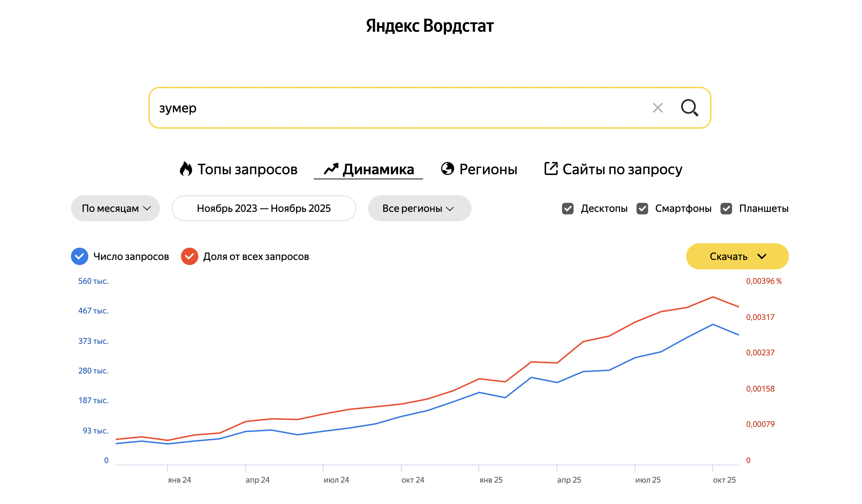Click the chevron on Скачать button

[762, 256]
